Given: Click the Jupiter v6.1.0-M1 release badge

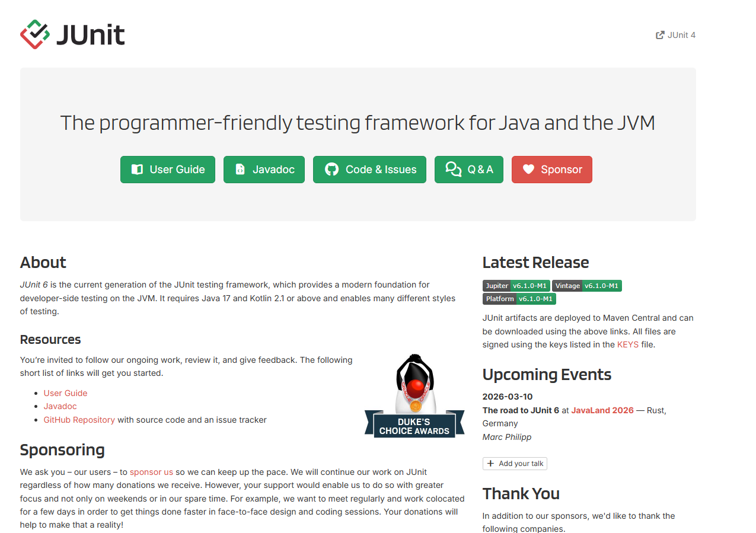Looking at the screenshot, I should [x=516, y=286].
